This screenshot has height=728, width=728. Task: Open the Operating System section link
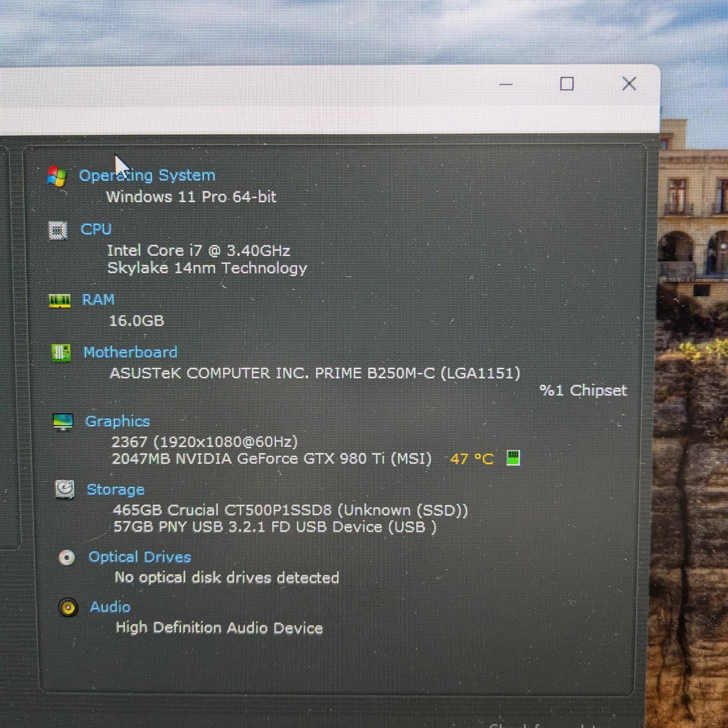coord(147,176)
